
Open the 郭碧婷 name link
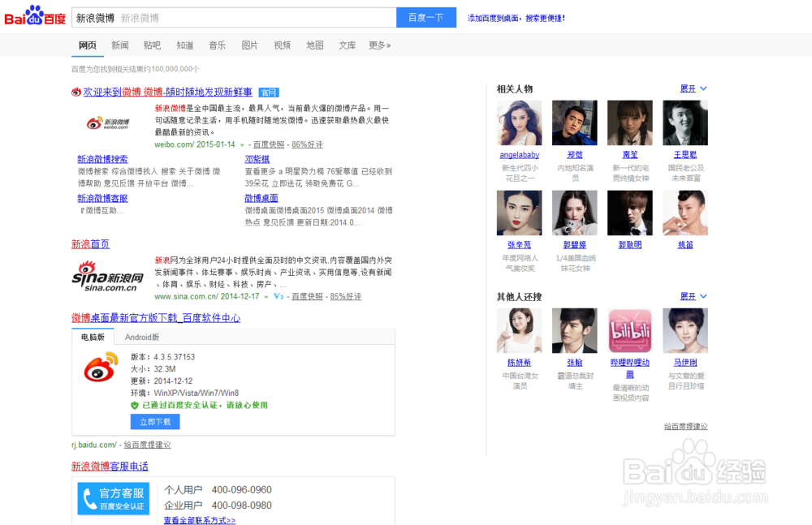tap(575, 245)
